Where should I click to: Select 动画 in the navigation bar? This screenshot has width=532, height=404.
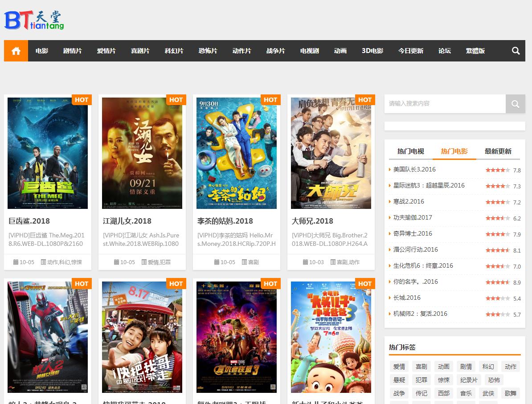tap(340, 51)
